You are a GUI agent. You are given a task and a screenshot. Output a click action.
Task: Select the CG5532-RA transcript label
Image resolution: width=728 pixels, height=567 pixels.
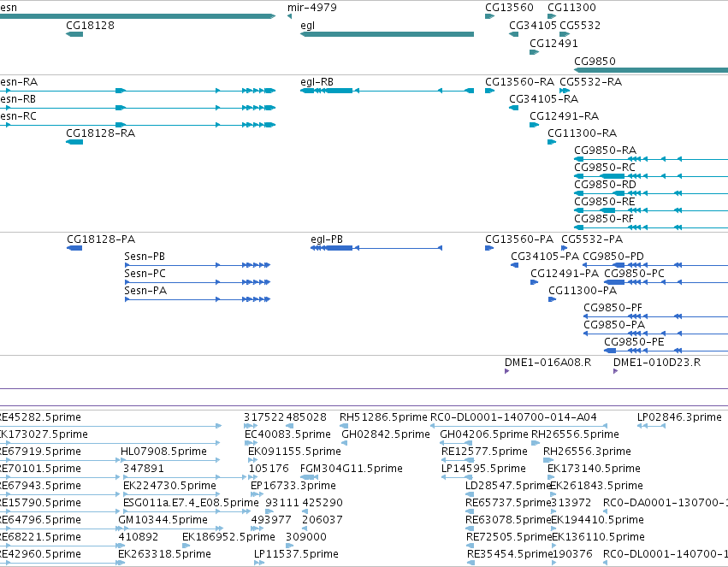pyautogui.click(x=590, y=82)
